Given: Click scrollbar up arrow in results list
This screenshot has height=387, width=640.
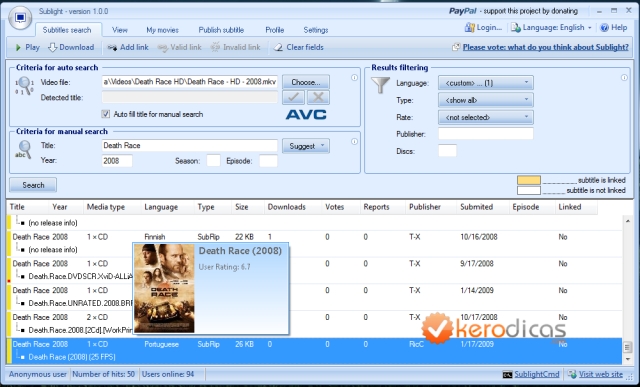Looking at the screenshot, I should point(628,221).
